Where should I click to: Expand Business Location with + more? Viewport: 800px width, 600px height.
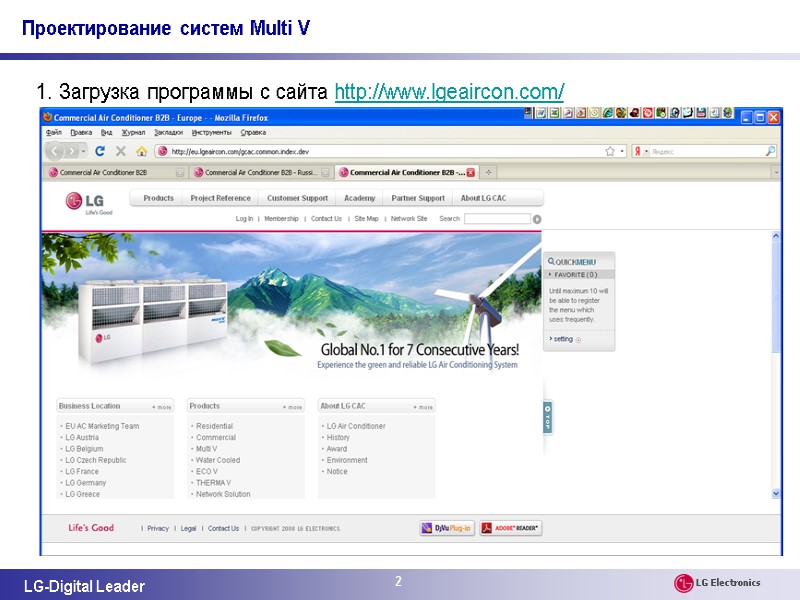[x=162, y=405]
